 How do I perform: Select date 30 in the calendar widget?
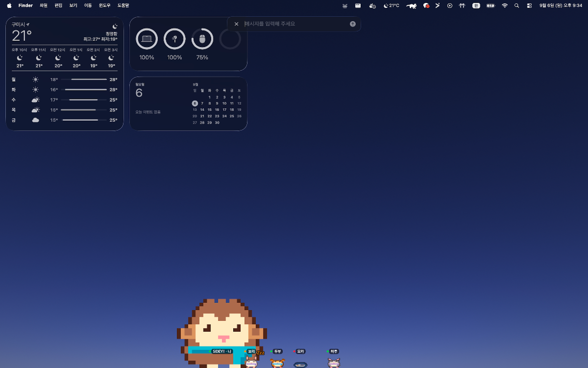pos(217,122)
